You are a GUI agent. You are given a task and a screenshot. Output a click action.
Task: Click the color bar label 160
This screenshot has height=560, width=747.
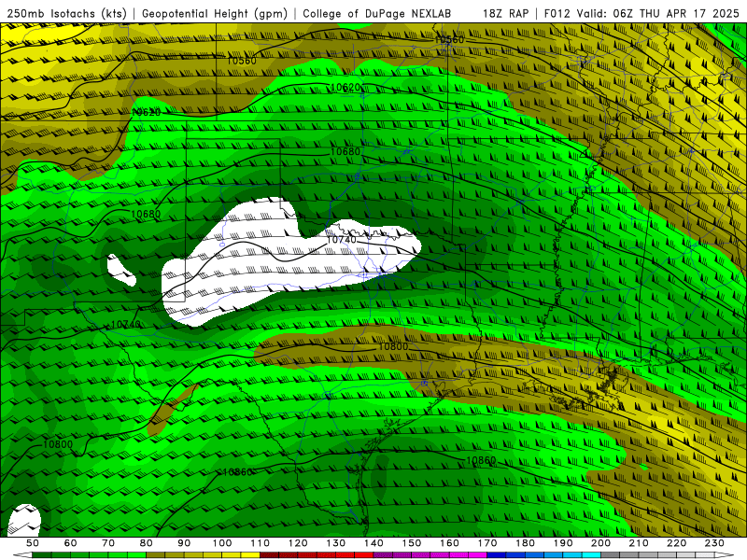click(x=449, y=543)
